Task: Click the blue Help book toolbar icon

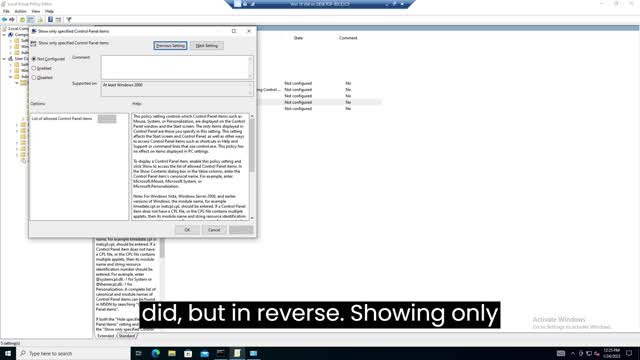Action: [x=50, y=20]
